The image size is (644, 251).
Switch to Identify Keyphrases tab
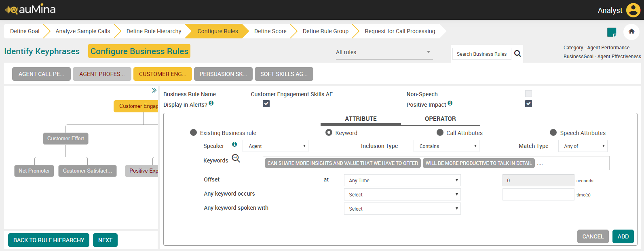tap(42, 51)
